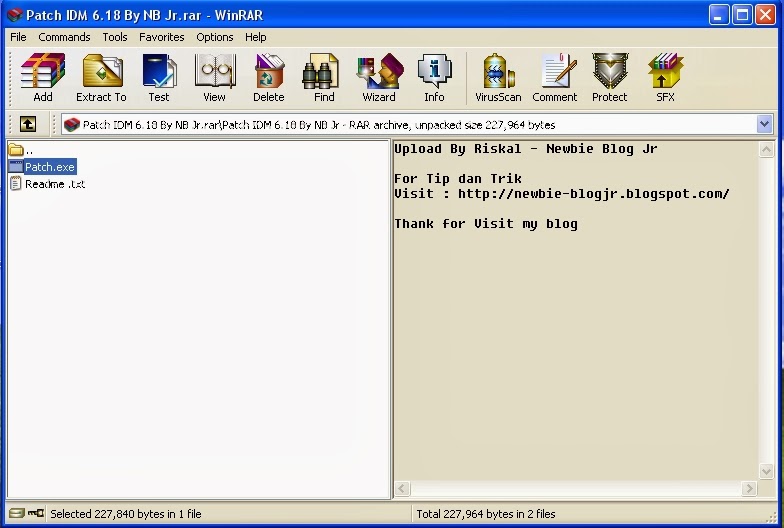The width and height of the screenshot is (784, 528).
Task: Expand the archive path dropdown
Action: click(x=764, y=124)
